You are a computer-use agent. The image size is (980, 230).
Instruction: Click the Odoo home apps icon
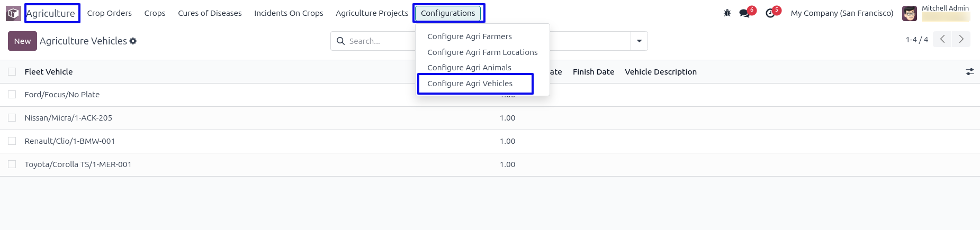pos(13,13)
